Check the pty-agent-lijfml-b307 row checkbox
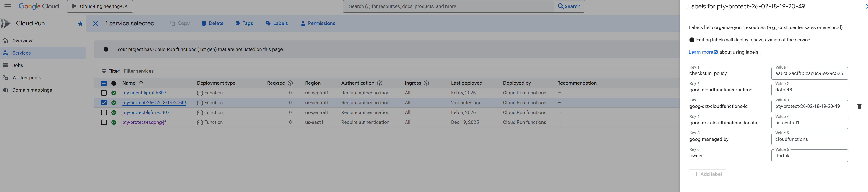 coord(104,93)
